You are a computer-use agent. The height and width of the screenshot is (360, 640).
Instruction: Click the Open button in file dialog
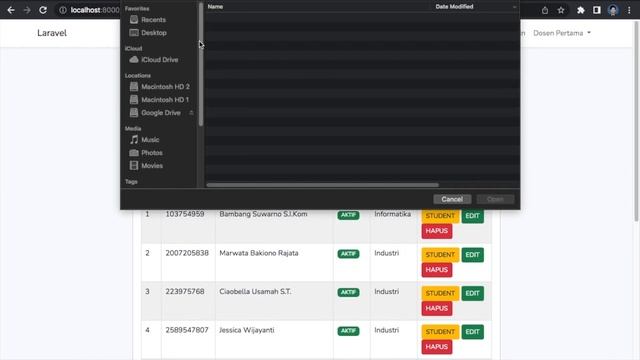click(x=495, y=199)
